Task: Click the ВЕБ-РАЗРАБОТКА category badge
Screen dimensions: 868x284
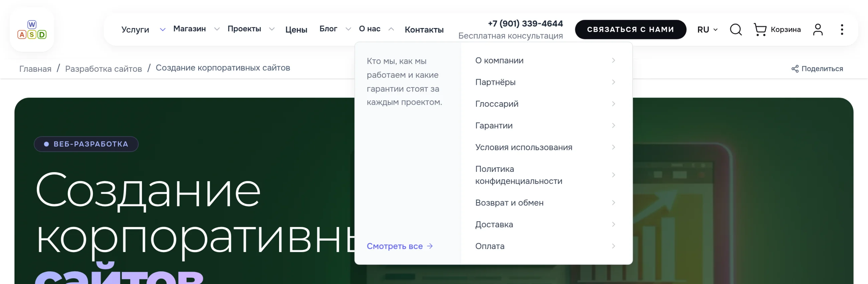Action: [x=86, y=144]
